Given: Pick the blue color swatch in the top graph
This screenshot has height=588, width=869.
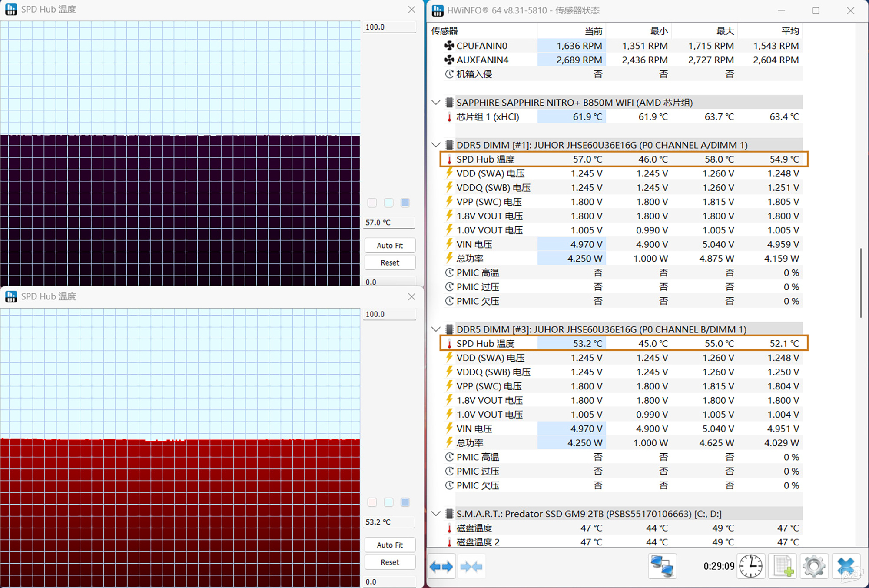Looking at the screenshot, I should point(405,203).
